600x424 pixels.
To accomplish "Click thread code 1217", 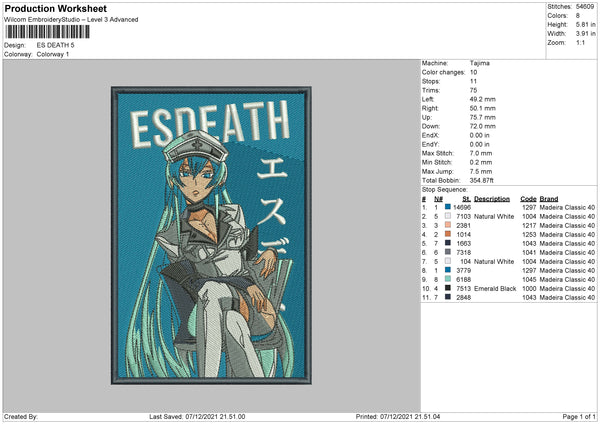I will tap(529, 226).
